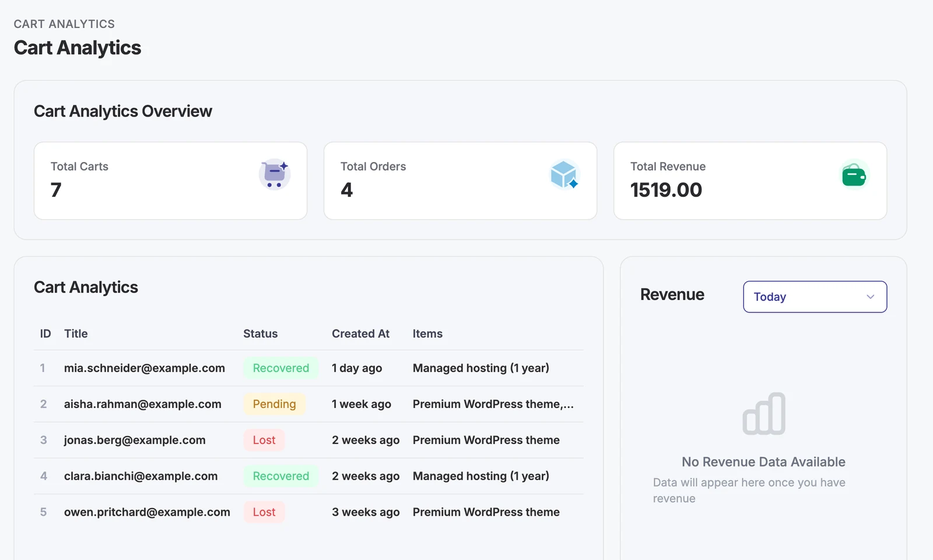The height and width of the screenshot is (560, 933).
Task: Select the clara.bianchi@example.com cart title
Action: click(x=141, y=476)
